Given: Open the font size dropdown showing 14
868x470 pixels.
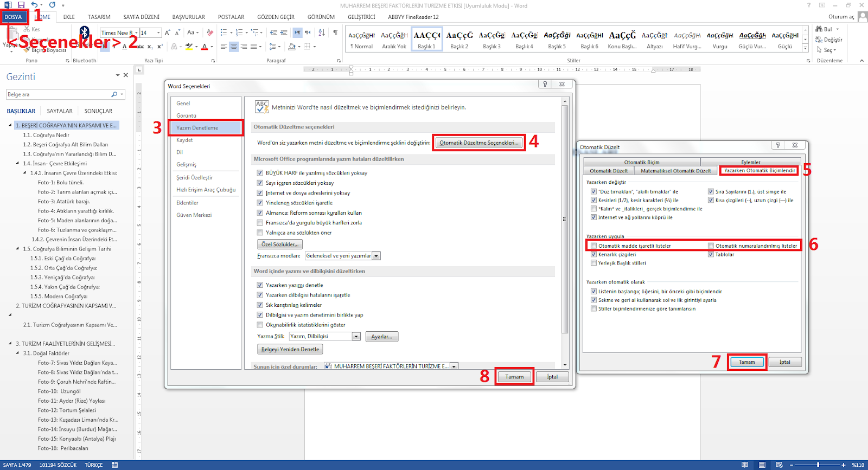Looking at the screenshot, I should point(158,33).
